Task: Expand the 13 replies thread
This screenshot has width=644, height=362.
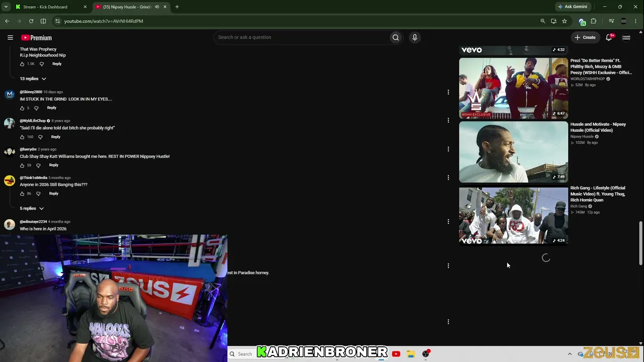Action: pos(33,79)
